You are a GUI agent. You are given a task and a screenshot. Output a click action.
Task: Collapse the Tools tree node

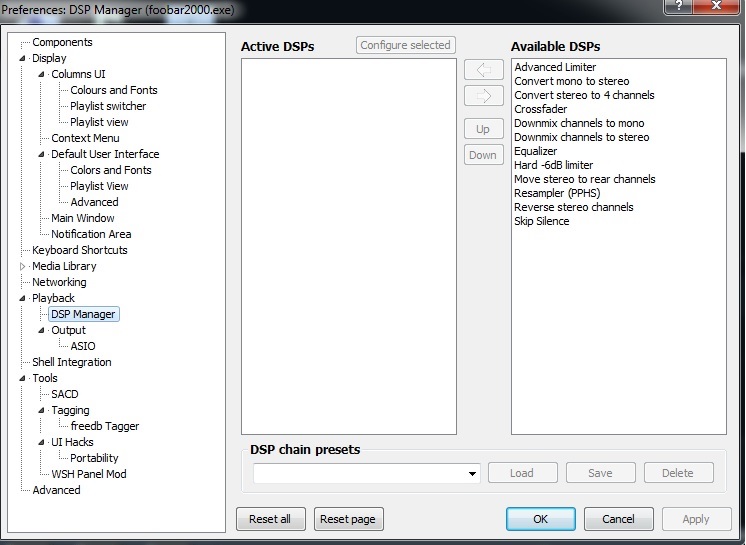click(x=23, y=378)
